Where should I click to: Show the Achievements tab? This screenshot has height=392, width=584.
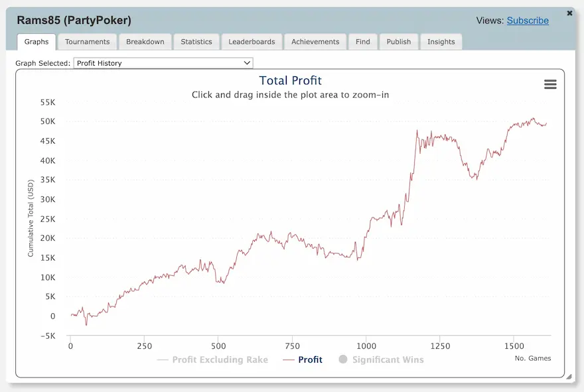click(315, 42)
